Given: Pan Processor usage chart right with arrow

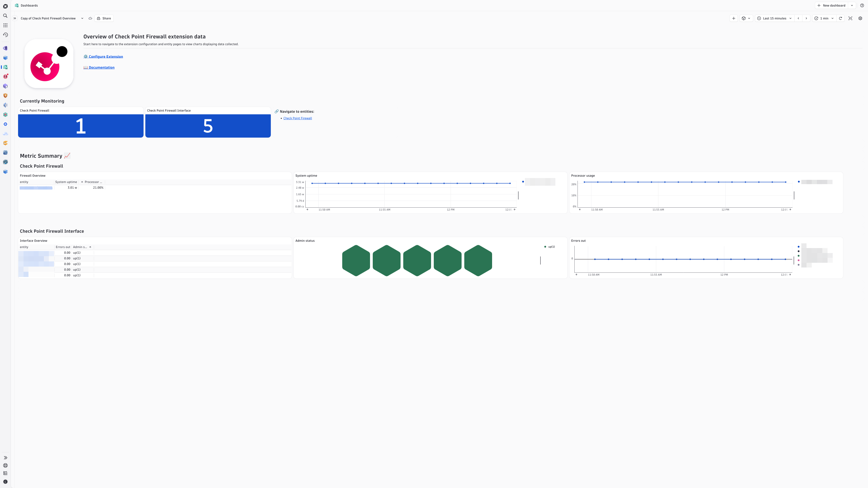Looking at the screenshot, I should [790, 209].
